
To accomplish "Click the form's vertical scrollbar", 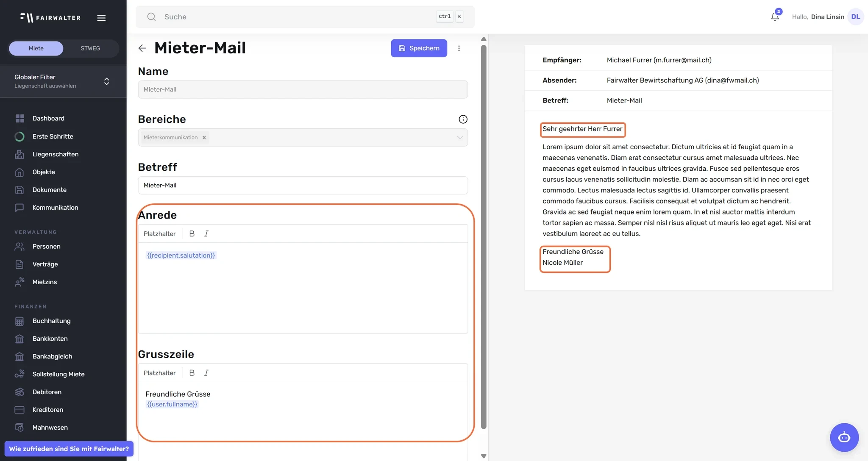I will coord(483,237).
